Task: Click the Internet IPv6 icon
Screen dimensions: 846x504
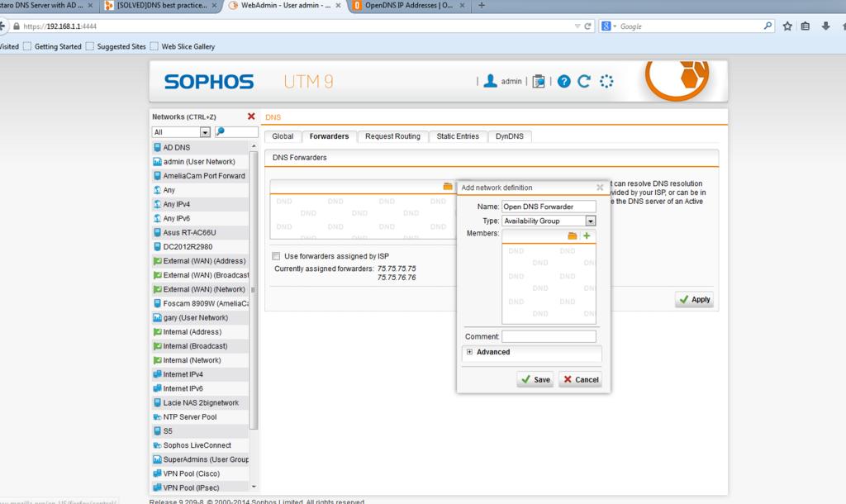Action: pyautogui.click(x=157, y=388)
